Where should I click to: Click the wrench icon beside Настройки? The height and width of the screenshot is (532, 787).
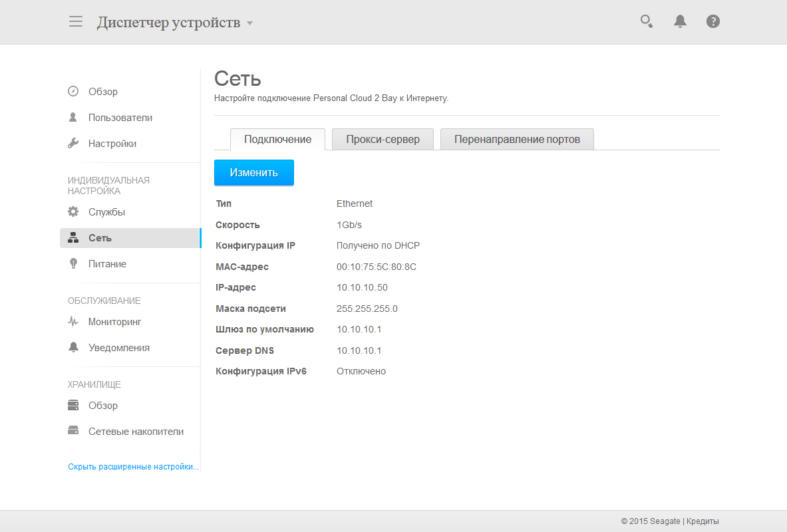tap(73, 144)
